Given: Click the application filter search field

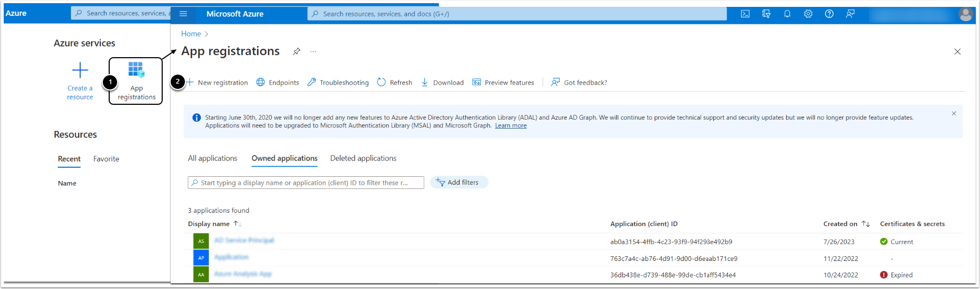Looking at the screenshot, I should point(306,183).
